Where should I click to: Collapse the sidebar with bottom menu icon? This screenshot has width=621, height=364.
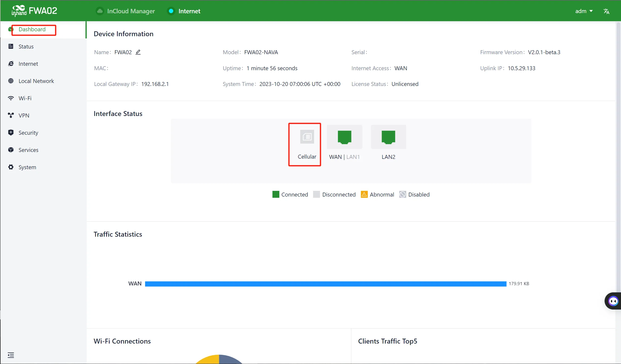[x=11, y=355]
